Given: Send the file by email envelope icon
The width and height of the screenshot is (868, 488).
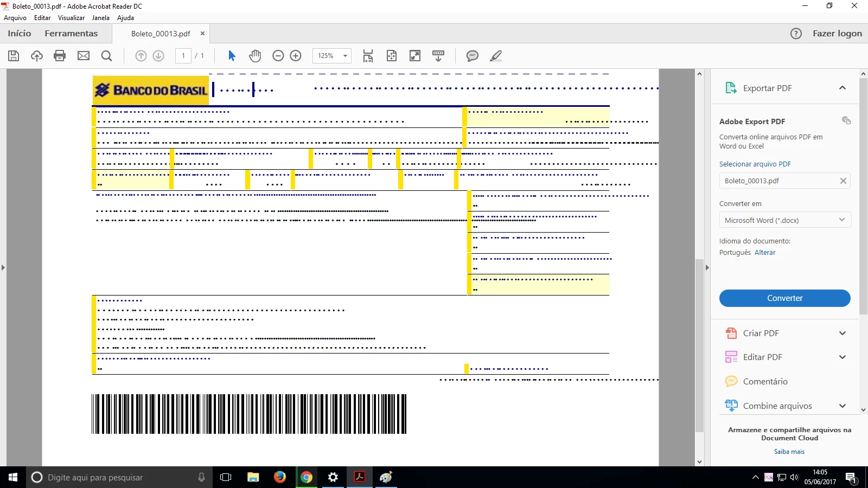Looking at the screenshot, I should pos(84,56).
